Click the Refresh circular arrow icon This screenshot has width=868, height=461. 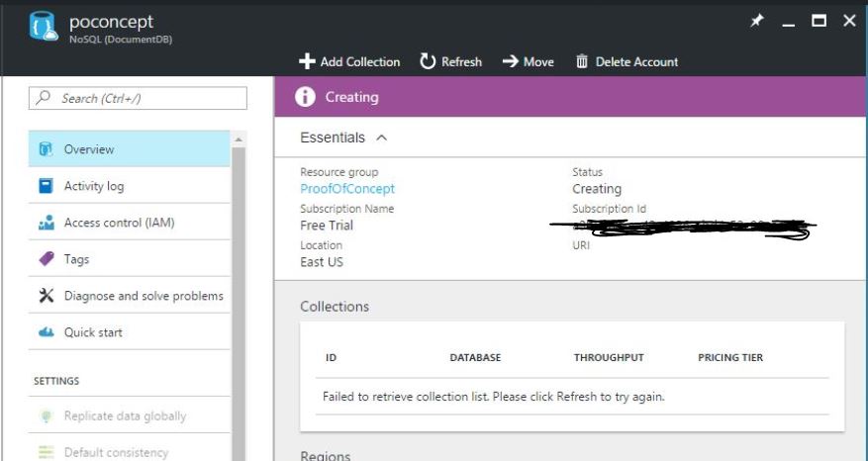pyautogui.click(x=428, y=61)
